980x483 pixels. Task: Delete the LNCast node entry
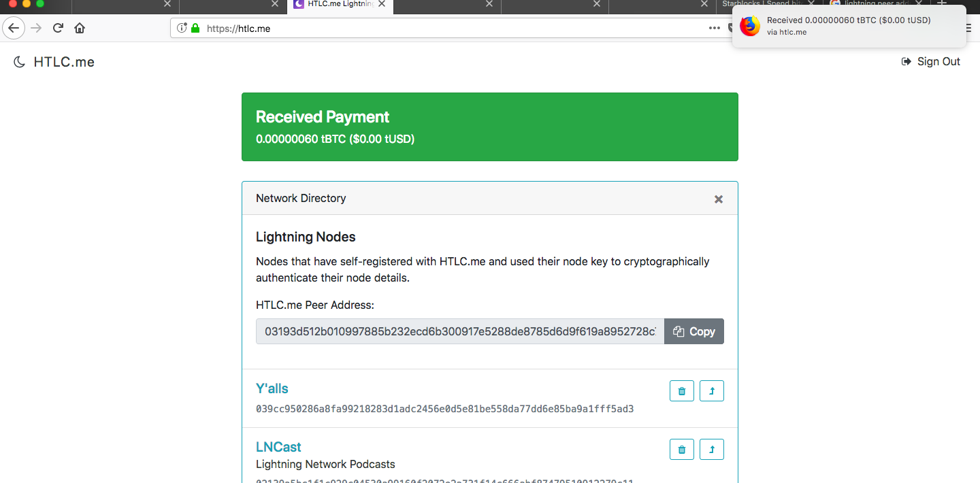[x=682, y=450]
